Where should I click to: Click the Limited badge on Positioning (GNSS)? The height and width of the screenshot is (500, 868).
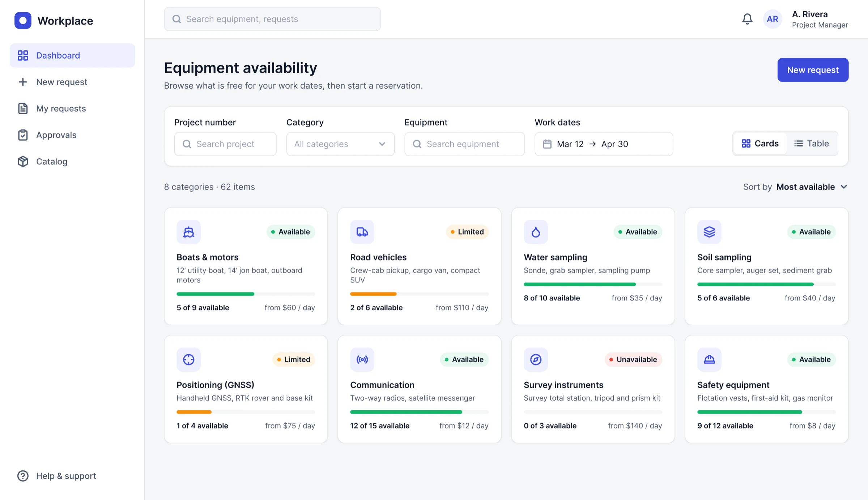pos(294,359)
